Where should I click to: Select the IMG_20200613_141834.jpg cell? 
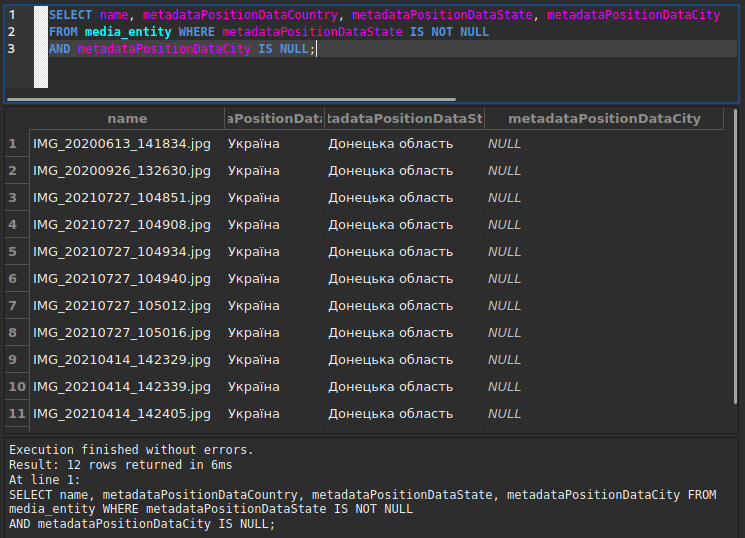[127, 144]
